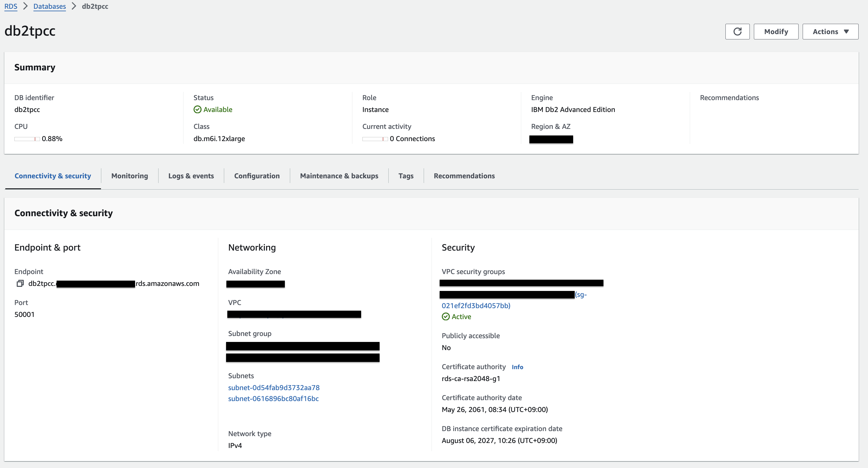The height and width of the screenshot is (468, 868).
Task: Switch to the Monitoring tab
Action: click(x=129, y=176)
